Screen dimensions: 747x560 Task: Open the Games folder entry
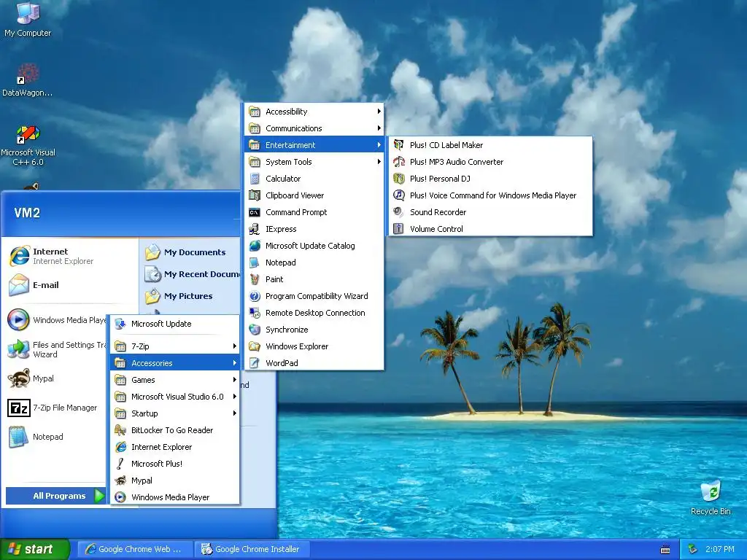(175, 379)
